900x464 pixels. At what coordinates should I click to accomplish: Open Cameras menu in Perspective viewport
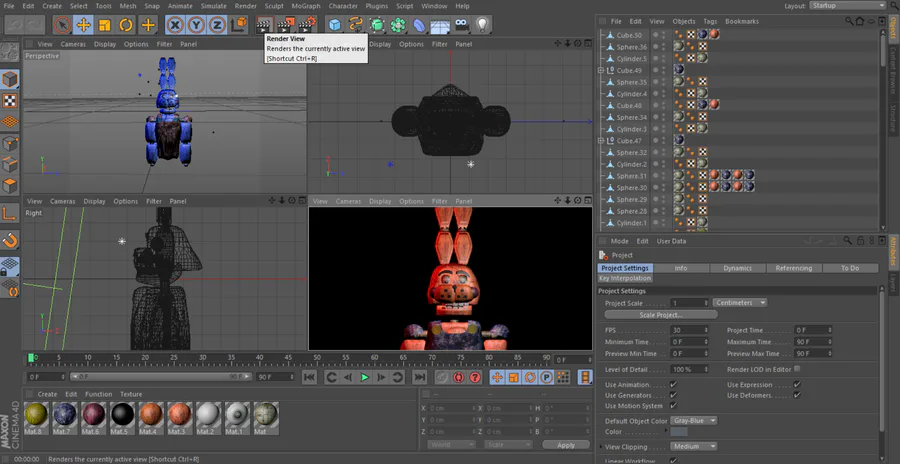click(x=73, y=44)
